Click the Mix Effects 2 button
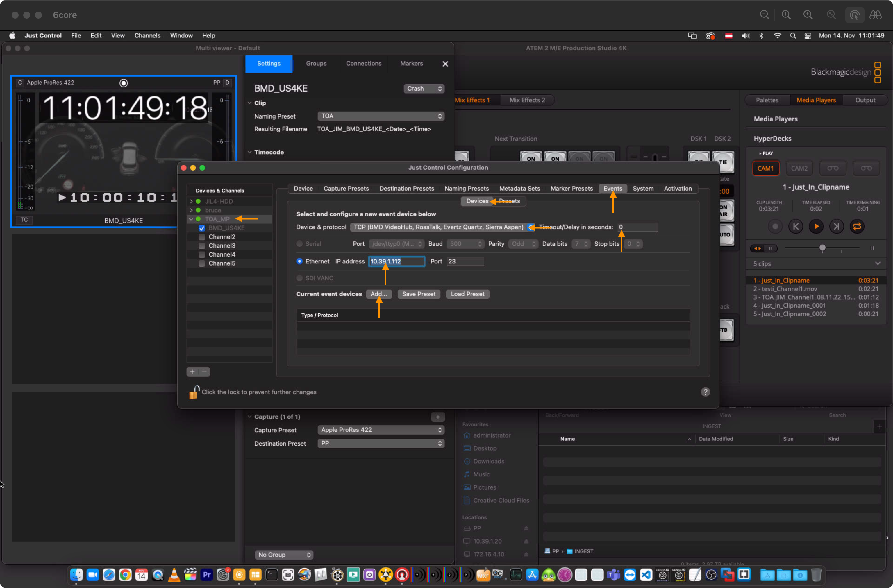The height and width of the screenshot is (588, 893). pyautogui.click(x=527, y=100)
